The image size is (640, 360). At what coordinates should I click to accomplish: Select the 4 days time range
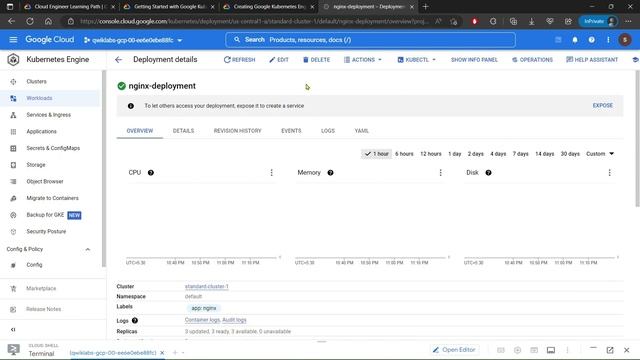(x=498, y=154)
